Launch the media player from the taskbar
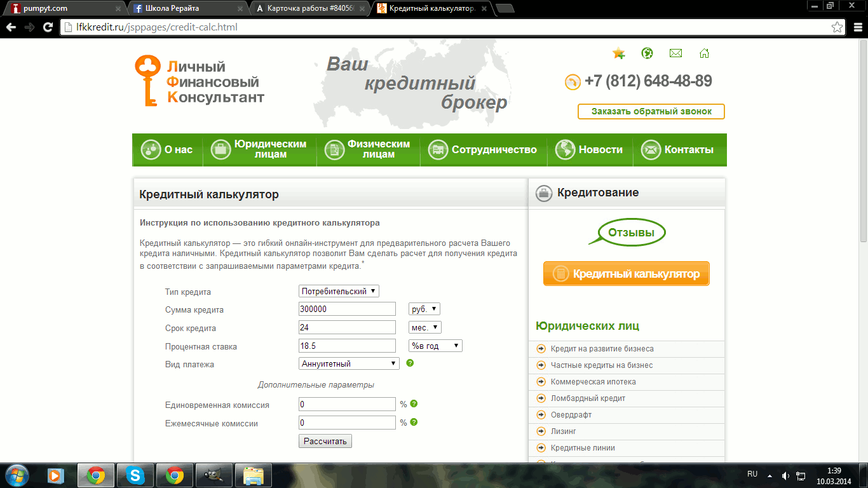Screen dimensions: 868x488 pos(57,475)
